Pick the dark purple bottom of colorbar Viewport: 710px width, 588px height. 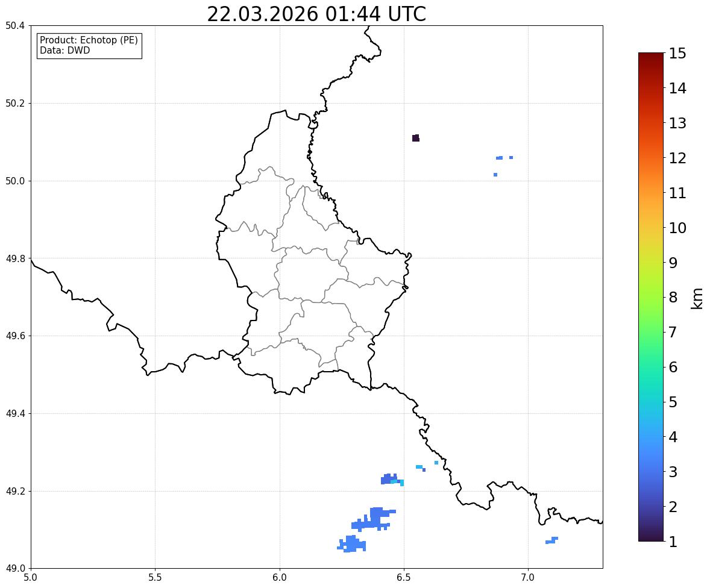[x=651, y=539]
